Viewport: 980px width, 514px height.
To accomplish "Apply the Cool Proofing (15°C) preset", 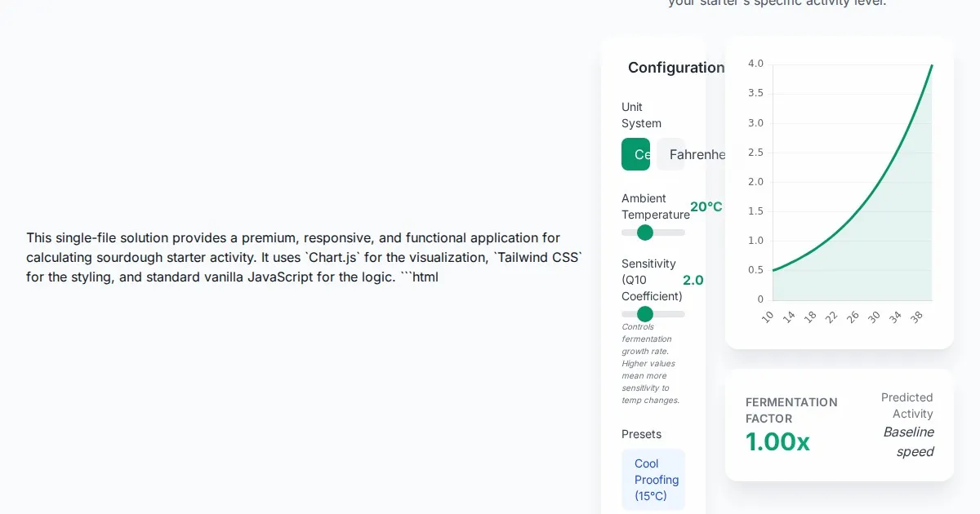I will coord(653,480).
